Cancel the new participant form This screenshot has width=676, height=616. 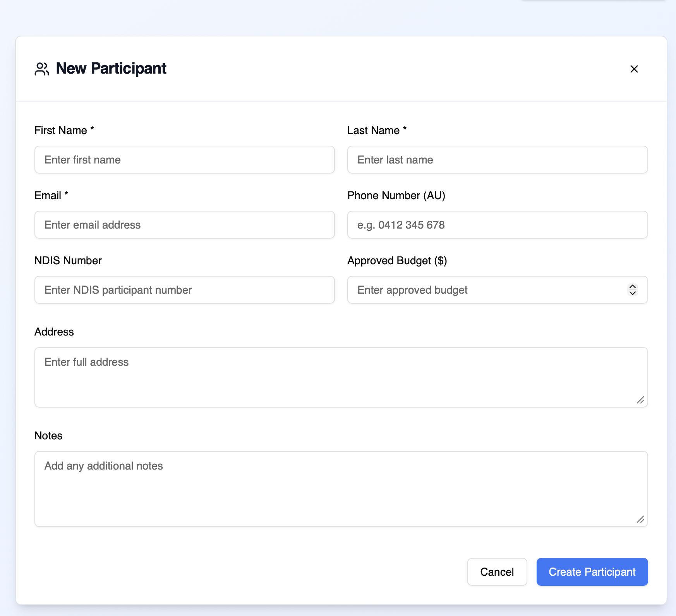click(497, 572)
